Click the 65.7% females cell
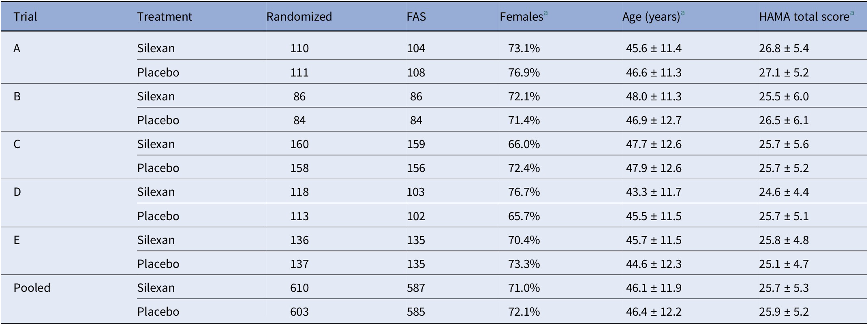 [x=524, y=216]
